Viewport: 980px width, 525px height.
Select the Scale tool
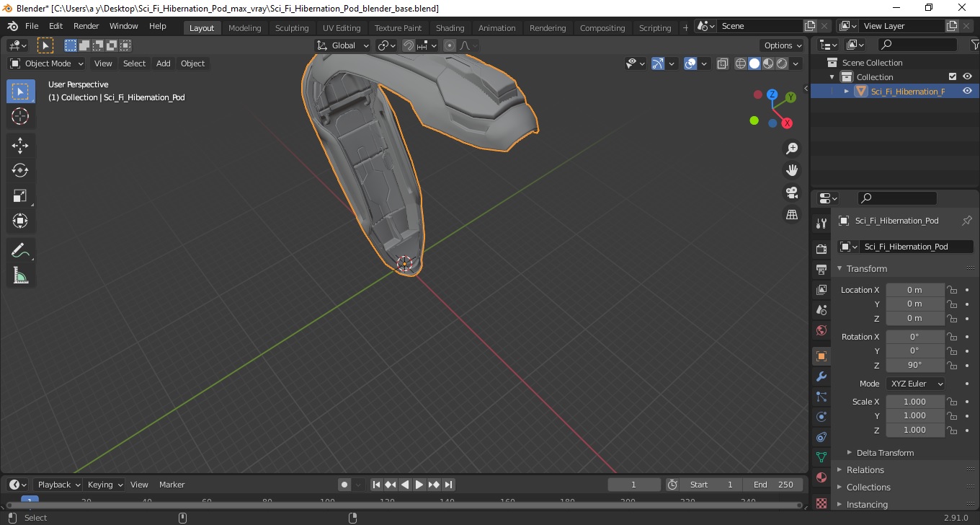click(20, 195)
